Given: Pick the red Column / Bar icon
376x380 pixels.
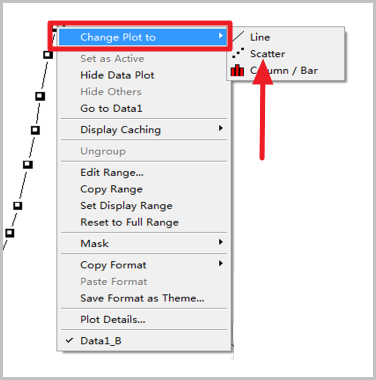Looking at the screenshot, I should (237, 70).
